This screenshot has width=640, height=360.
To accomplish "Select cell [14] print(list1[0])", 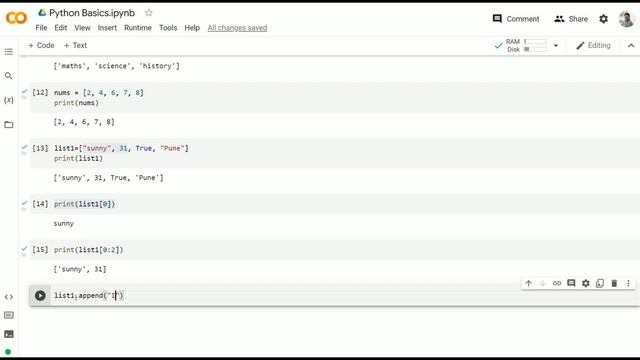I will pos(335,204).
